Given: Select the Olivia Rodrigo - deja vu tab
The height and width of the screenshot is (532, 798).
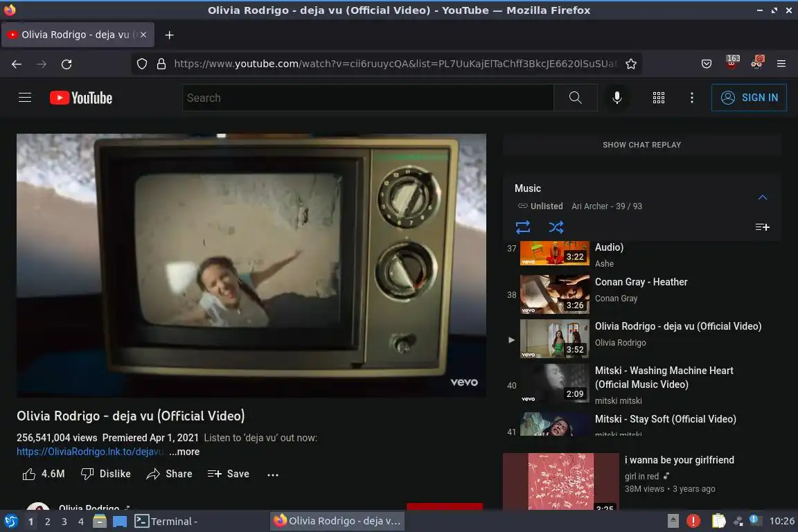Looking at the screenshot, I should pyautogui.click(x=78, y=35).
